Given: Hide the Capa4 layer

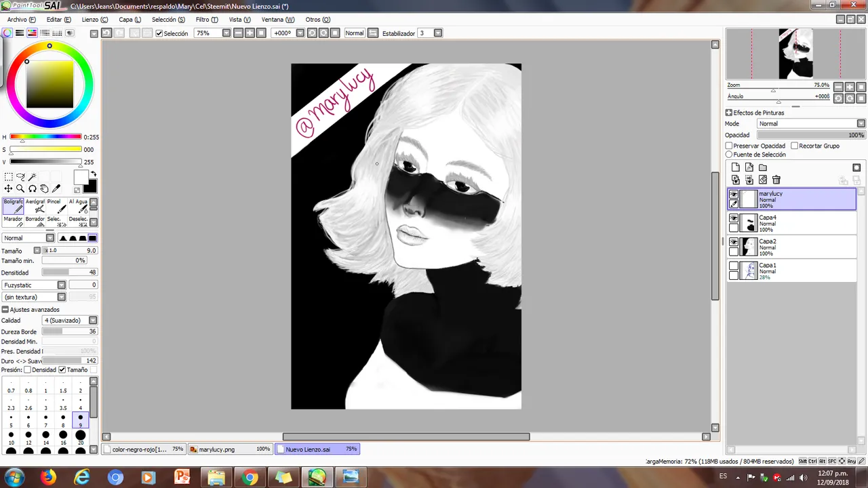Looking at the screenshot, I should coord(734,218).
